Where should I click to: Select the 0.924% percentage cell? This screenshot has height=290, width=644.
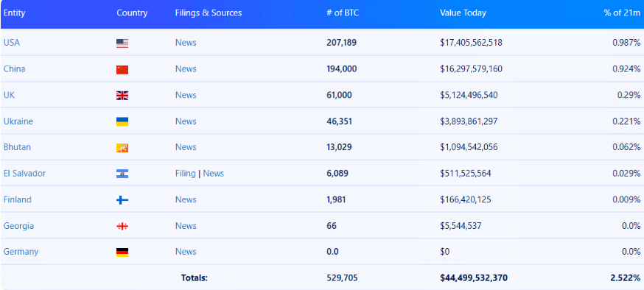pos(626,68)
